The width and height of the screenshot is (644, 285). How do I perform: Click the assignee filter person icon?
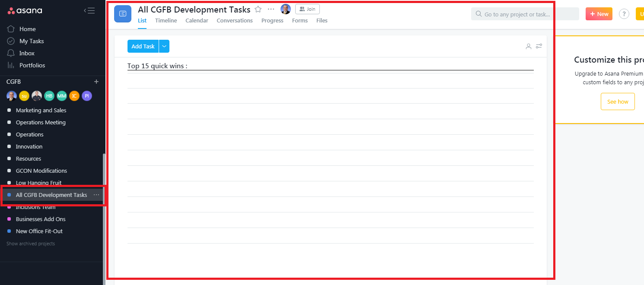(528, 46)
